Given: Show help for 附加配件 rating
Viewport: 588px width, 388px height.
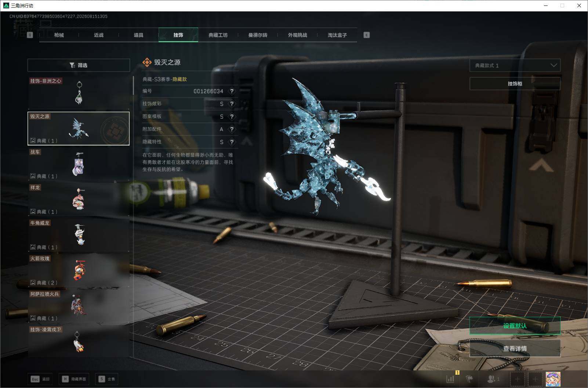Looking at the screenshot, I should 232,129.
